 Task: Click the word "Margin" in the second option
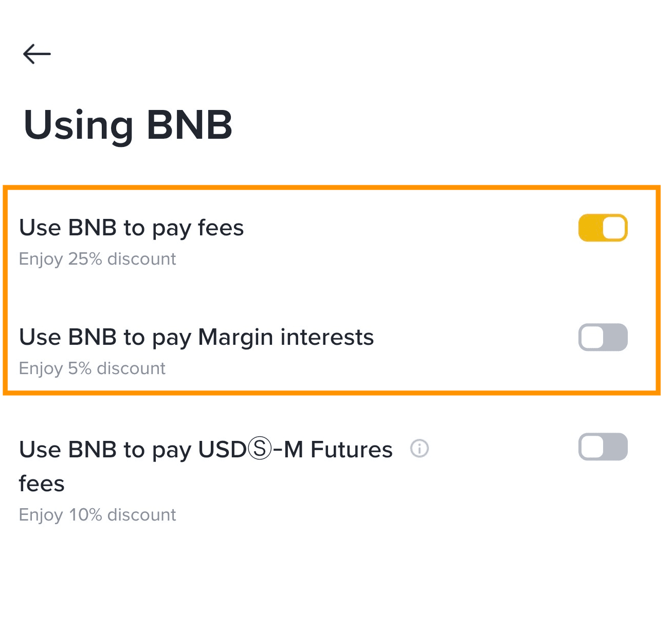click(x=235, y=338)
